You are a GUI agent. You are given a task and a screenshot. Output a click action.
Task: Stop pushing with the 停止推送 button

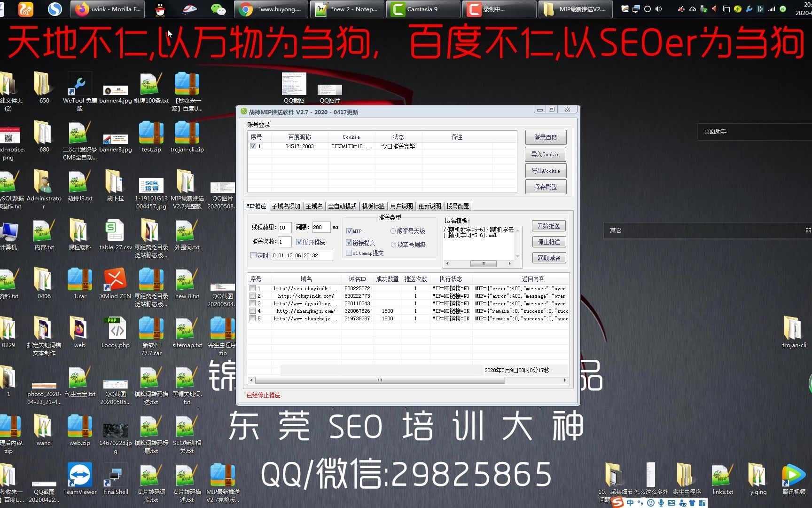point(548,242)
